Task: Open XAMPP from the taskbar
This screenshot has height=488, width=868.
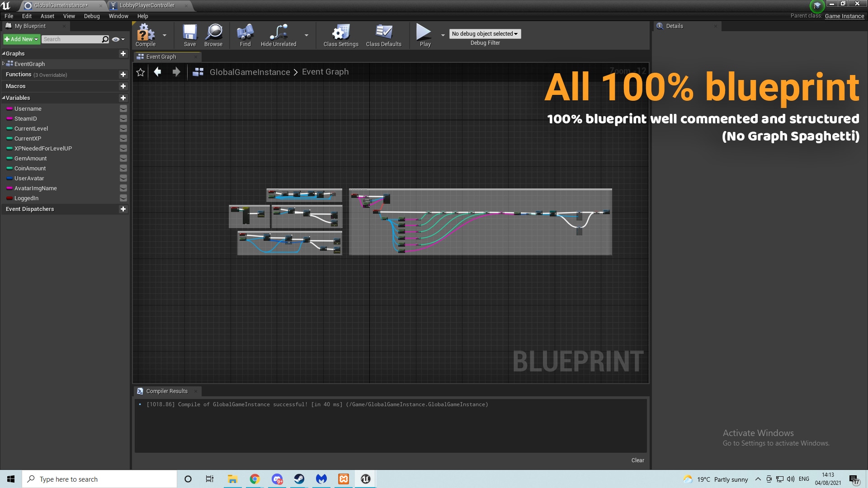Action: (x=343, y=479)
